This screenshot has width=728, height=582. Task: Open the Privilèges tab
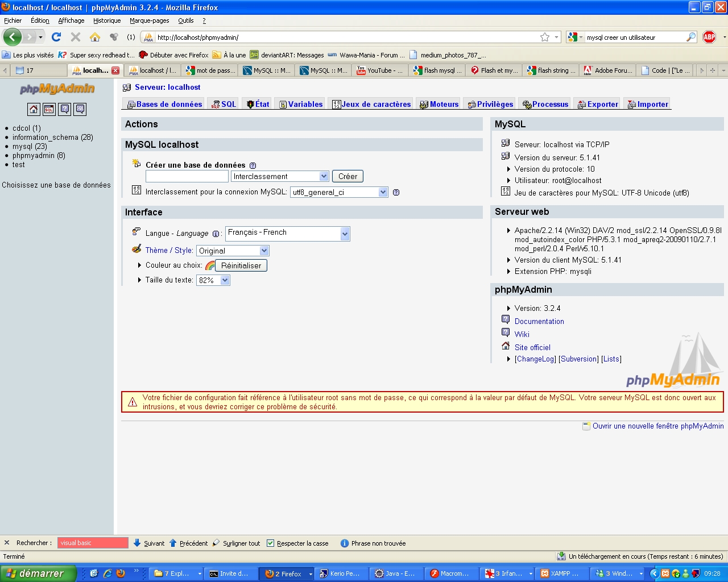click(490, 104)
